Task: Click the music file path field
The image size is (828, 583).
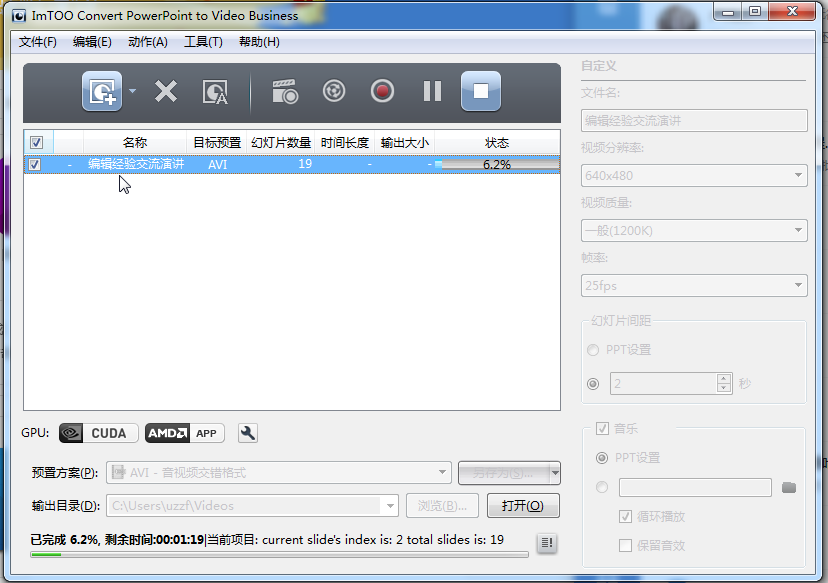Action: pos(695,487)
